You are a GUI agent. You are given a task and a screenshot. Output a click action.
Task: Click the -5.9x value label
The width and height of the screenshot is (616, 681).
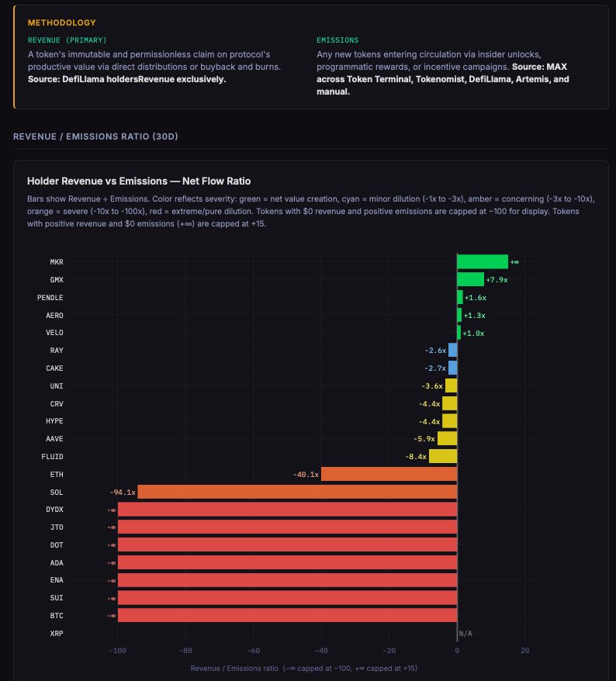point(424,439)
